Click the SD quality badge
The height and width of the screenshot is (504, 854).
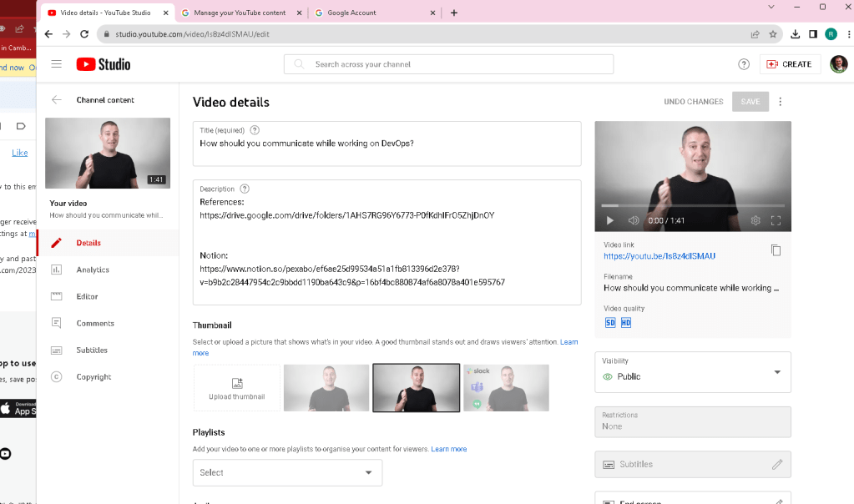click(x=610, y=323)
